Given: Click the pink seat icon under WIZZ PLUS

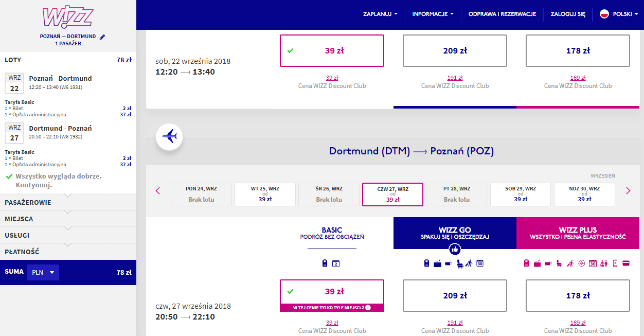Looking at the screenshot, I should pos(559,263).
